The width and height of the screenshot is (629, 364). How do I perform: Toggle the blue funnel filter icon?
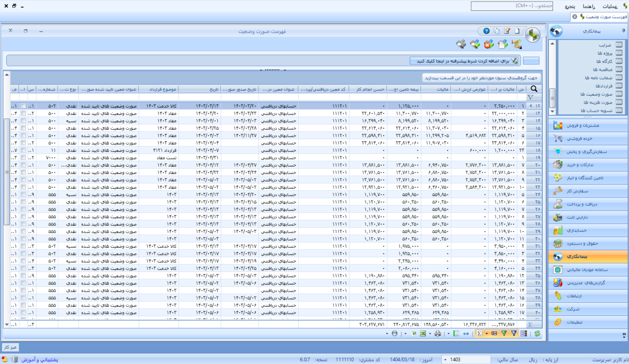[514, 334]
